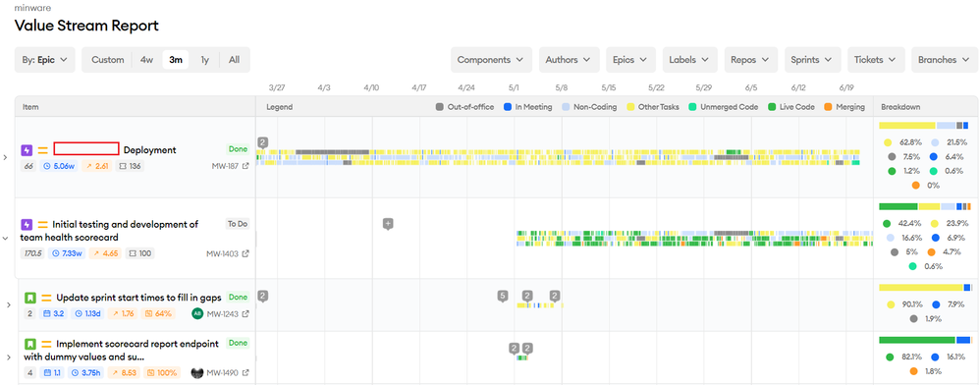Open external link icon next to MW-187
This screenshot has height=385, width=980.
246,166
